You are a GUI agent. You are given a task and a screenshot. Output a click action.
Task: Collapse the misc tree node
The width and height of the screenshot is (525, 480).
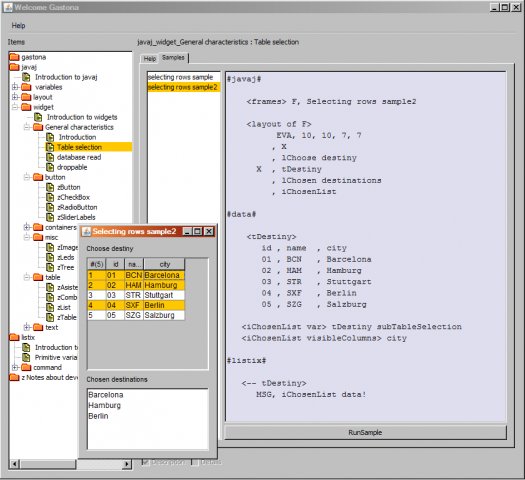click(x=27, y=237)
